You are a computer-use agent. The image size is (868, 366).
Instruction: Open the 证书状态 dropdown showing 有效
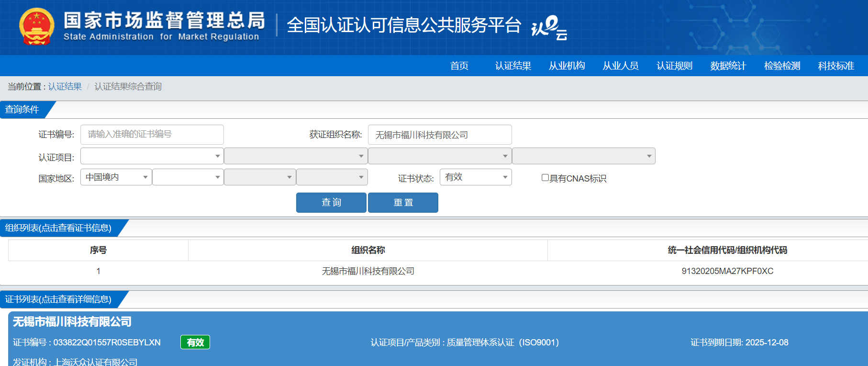pyautogui.click(x=476, y=177)
